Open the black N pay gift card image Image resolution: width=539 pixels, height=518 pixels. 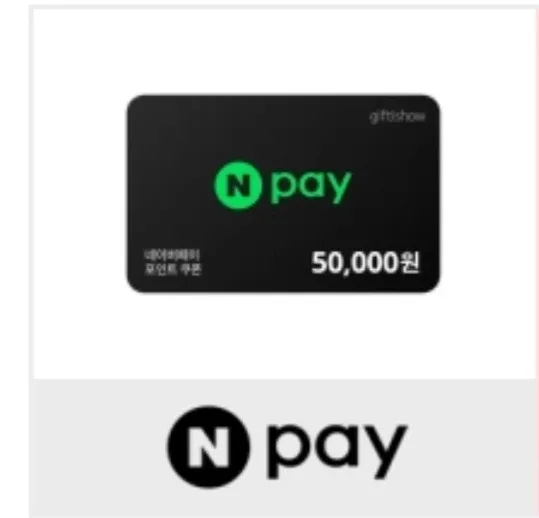(x=283, y=194)
